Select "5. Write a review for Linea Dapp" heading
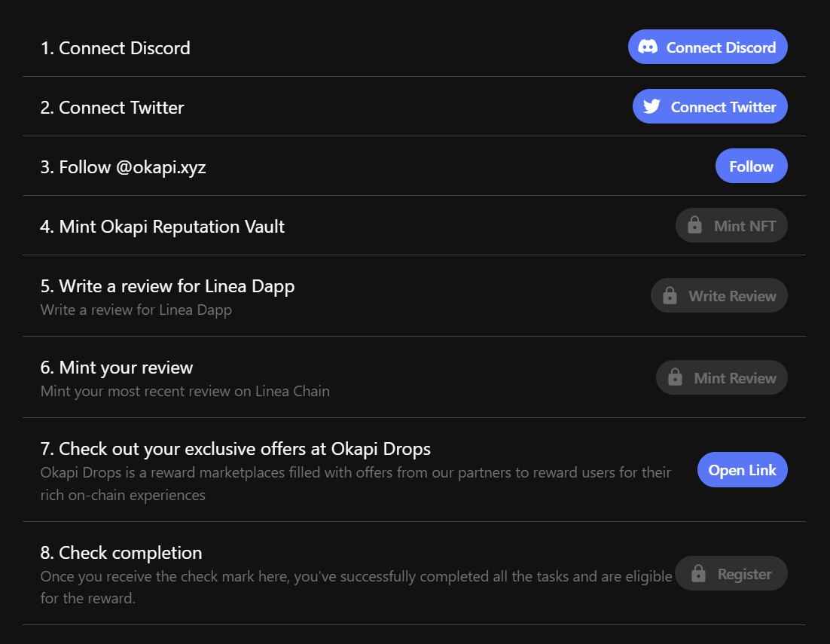830x644 pixels. (167, 286)
